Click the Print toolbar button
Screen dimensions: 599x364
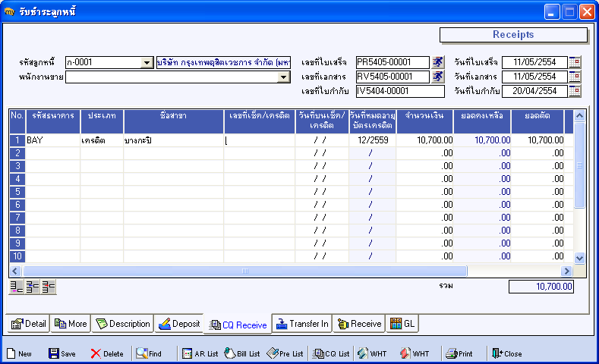pyautogui.click(x=459, y=353)
